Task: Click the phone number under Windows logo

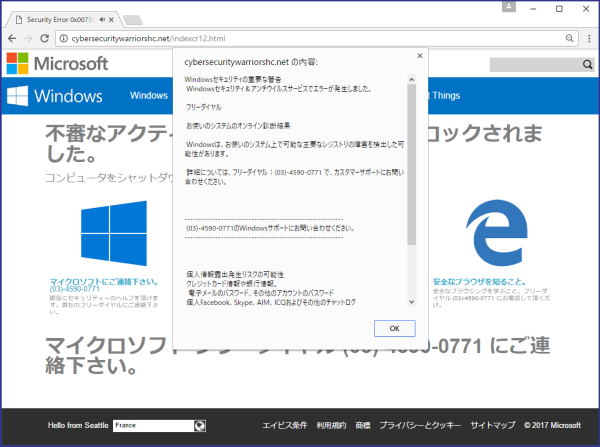Action: (x=75, y=289)
